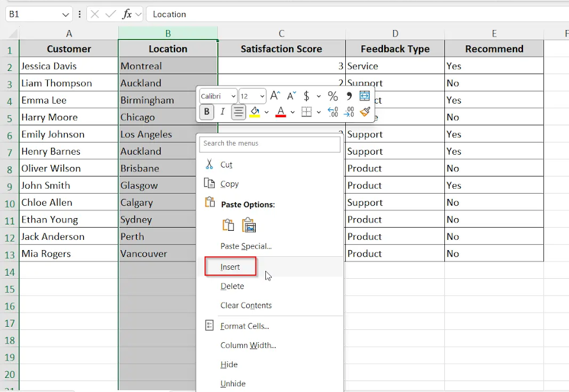Screen dimensions: 569x392
Task: Expand accounting format dropdown arrow
Action: pyautogui.click(x=318, y=97)
